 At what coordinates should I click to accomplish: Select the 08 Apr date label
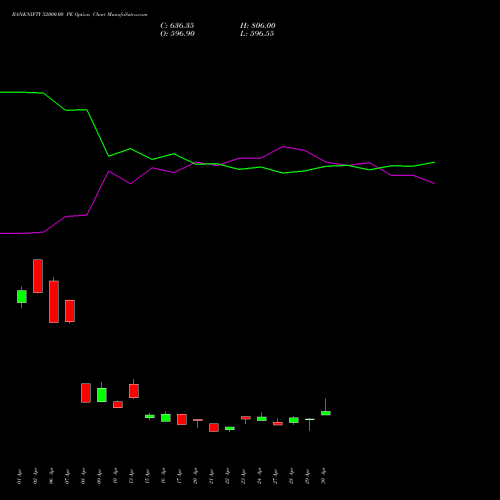coord(83,476)
